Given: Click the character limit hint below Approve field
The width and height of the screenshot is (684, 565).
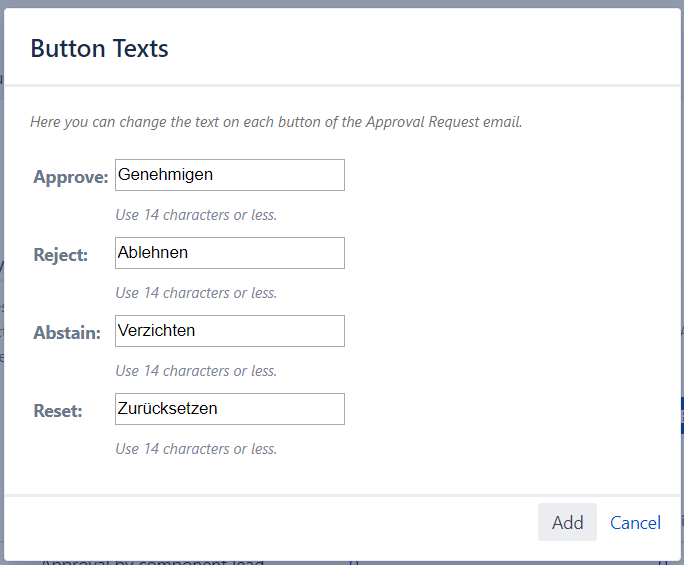Looking at the screenshot, I should coord(196,214).
